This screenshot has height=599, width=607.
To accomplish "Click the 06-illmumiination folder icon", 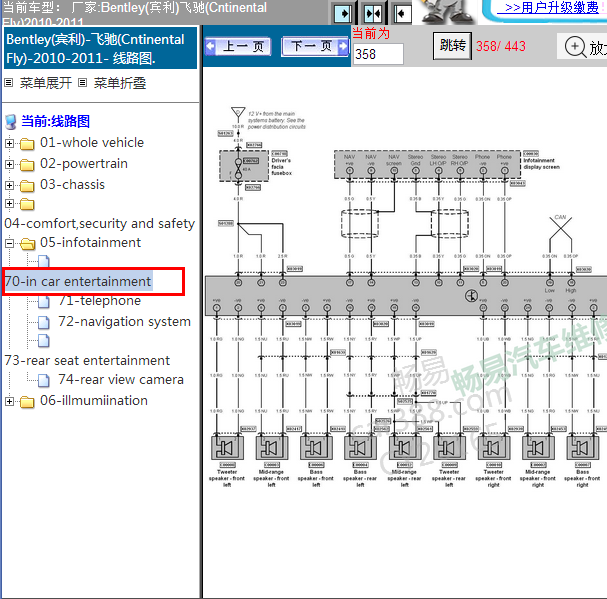I will tap(27, 402).
